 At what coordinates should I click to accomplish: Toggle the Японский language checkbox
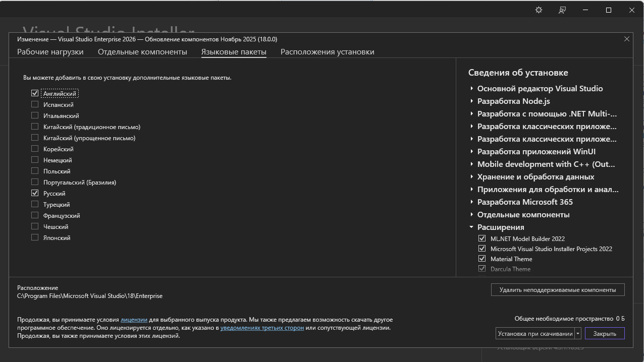pyautogui.click(x=35, y=237)
